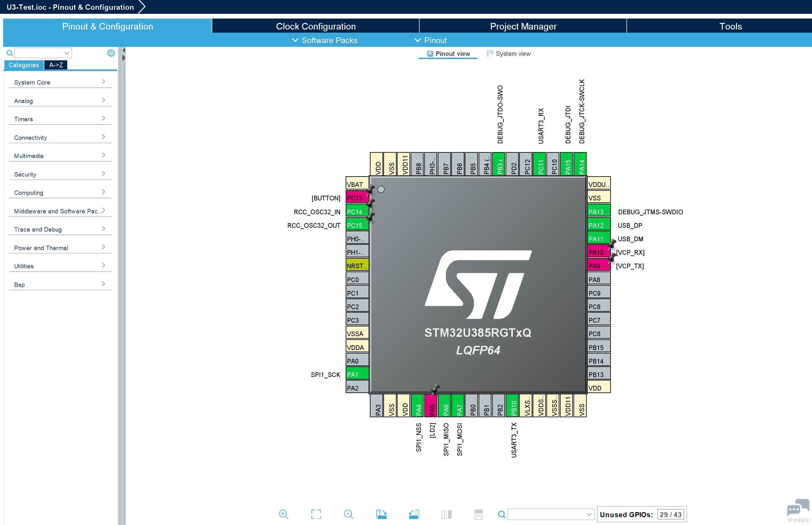
Task: Switch to the Clock Configuration tab
Action: 316,26
